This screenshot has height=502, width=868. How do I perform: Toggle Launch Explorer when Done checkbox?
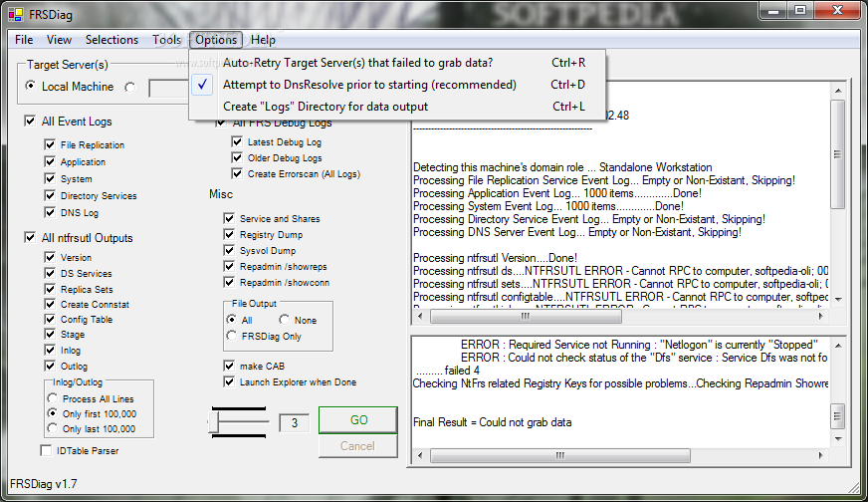pyautogui.click(x=229, y=381)
